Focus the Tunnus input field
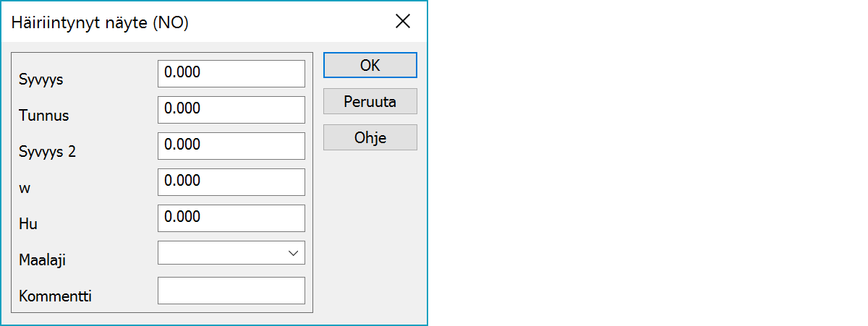Viewport: 868px width, 326px height. click(231, 109)
